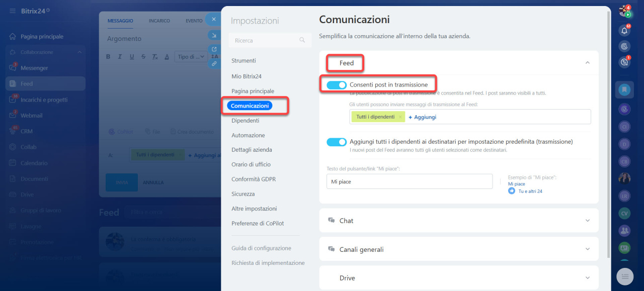Click the Mi piace thumbs-up icon
Image resolution: width=644 pixels, height=291 pixels.
(512, 191)
